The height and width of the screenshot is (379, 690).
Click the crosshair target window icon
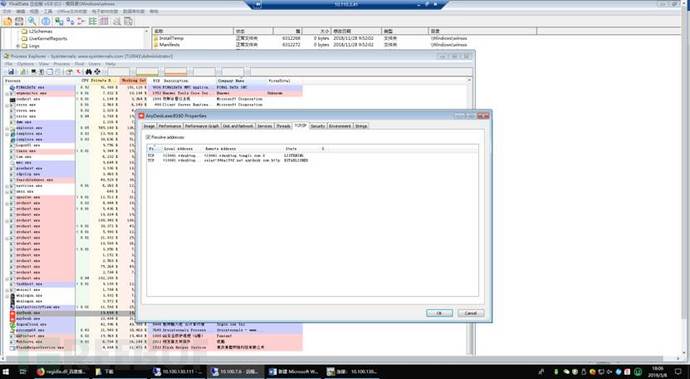tap(97, 72)
